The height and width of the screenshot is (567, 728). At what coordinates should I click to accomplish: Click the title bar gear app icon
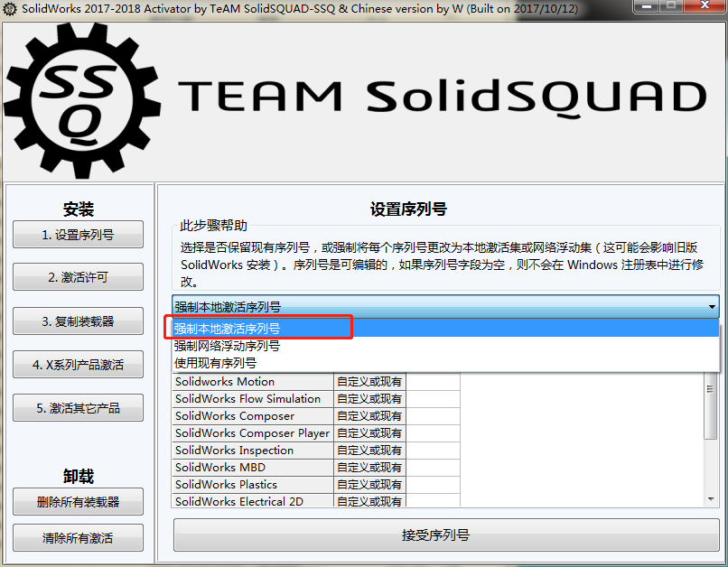click(9, 9)
